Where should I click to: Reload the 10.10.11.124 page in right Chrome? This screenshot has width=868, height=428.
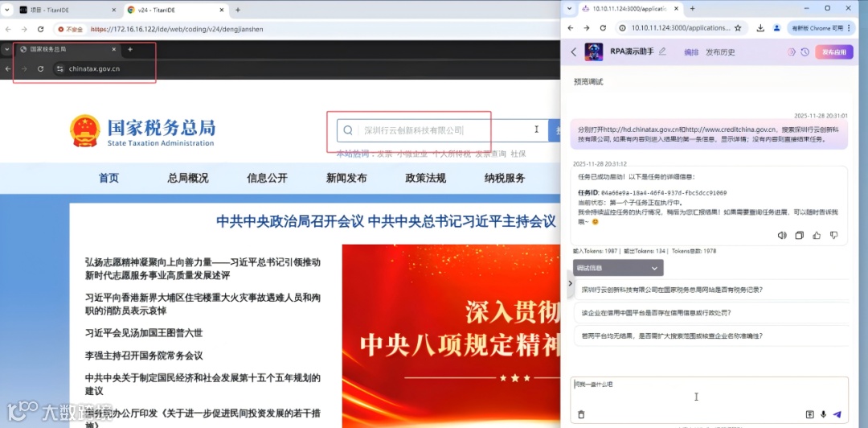603,27
